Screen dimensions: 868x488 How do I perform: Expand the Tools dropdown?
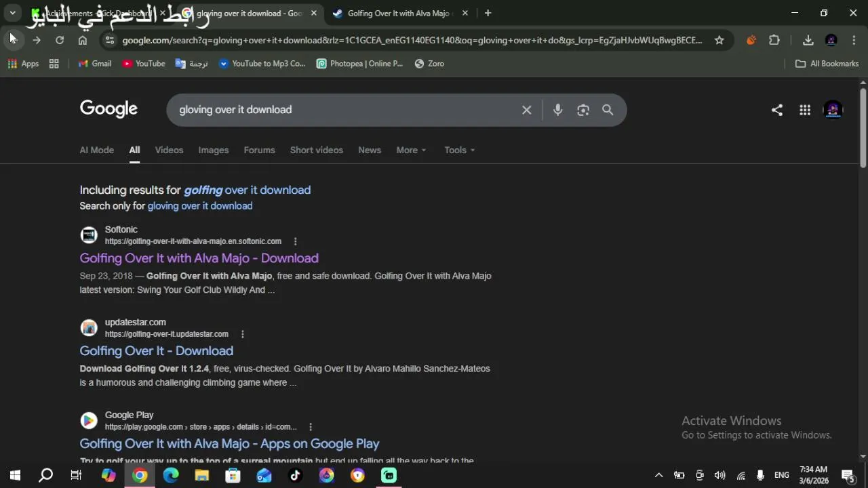click(460, 150)
